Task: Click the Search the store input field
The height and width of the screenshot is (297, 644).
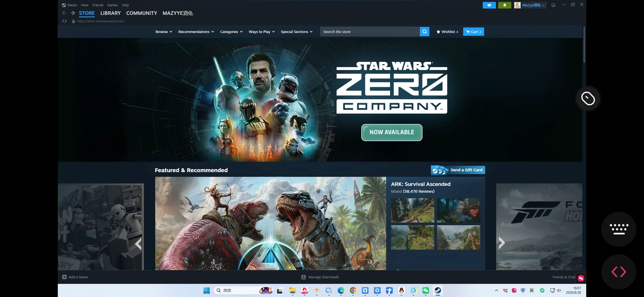Action: coord(370,32)
